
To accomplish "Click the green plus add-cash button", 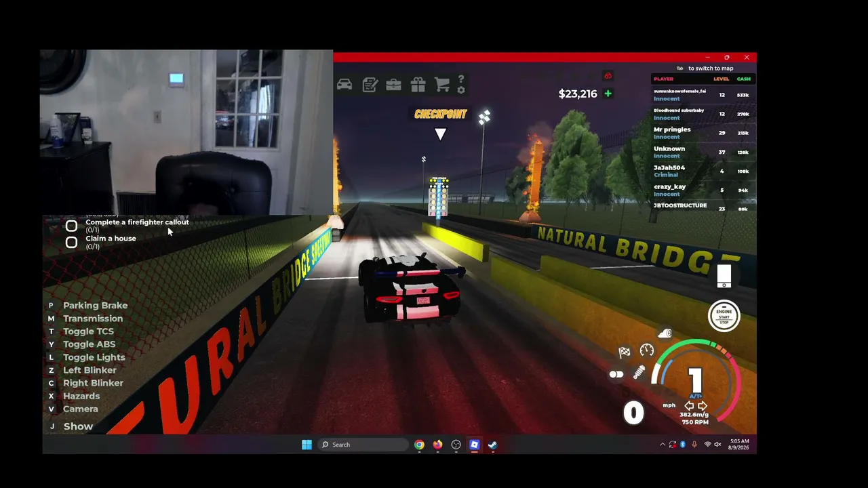I will (x=608, y=94).
